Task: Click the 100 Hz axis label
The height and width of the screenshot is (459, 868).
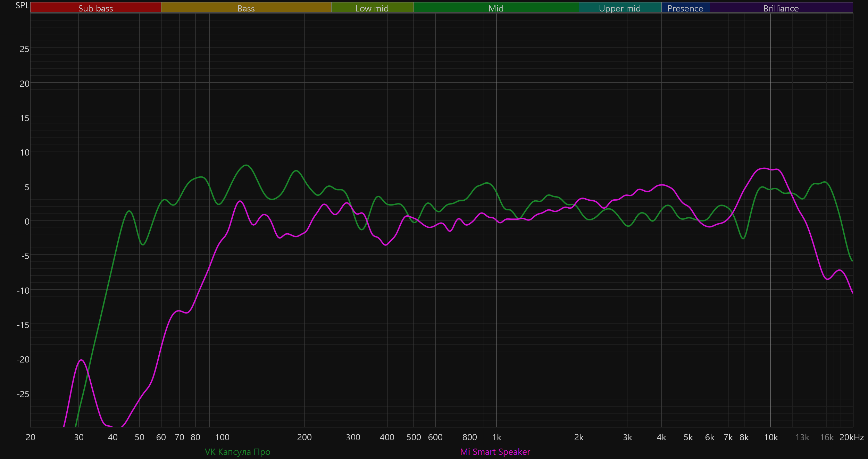Action: click(222, 437)
